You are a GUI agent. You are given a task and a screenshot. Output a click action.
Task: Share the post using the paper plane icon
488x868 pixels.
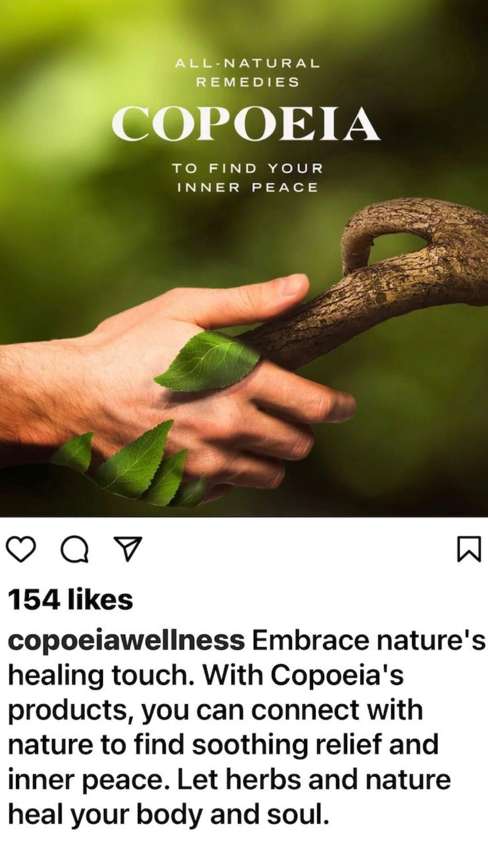(x=127, y=549)
